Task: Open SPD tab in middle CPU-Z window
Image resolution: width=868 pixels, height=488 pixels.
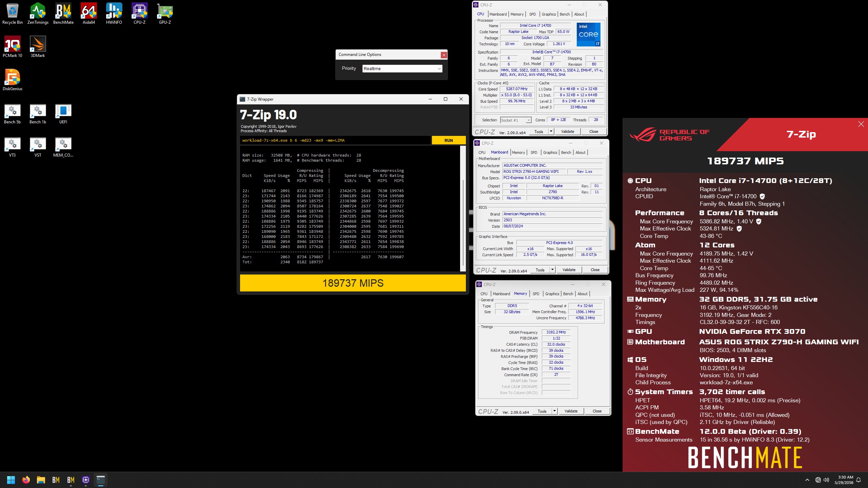Action: click(534, 152)
